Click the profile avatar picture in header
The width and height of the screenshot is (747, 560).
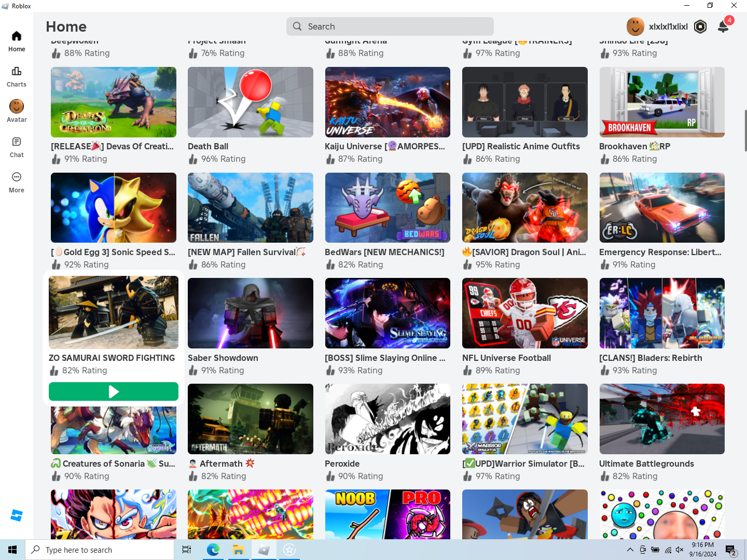(635, 26)
